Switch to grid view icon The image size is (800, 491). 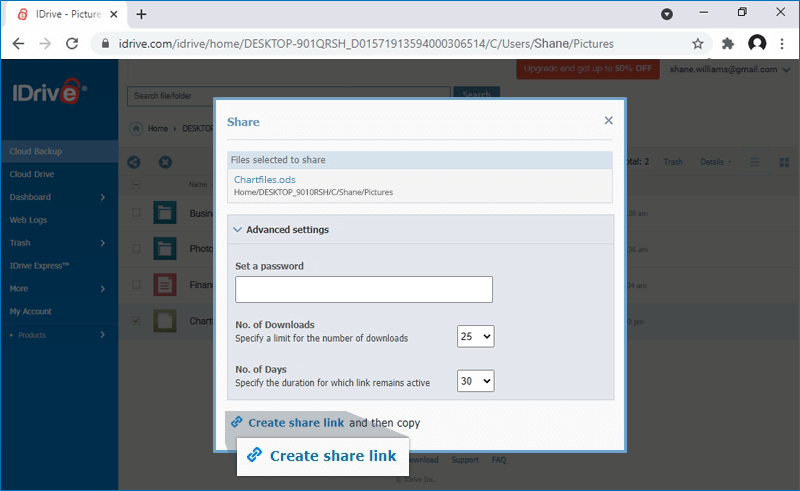(x=784, y=162)
